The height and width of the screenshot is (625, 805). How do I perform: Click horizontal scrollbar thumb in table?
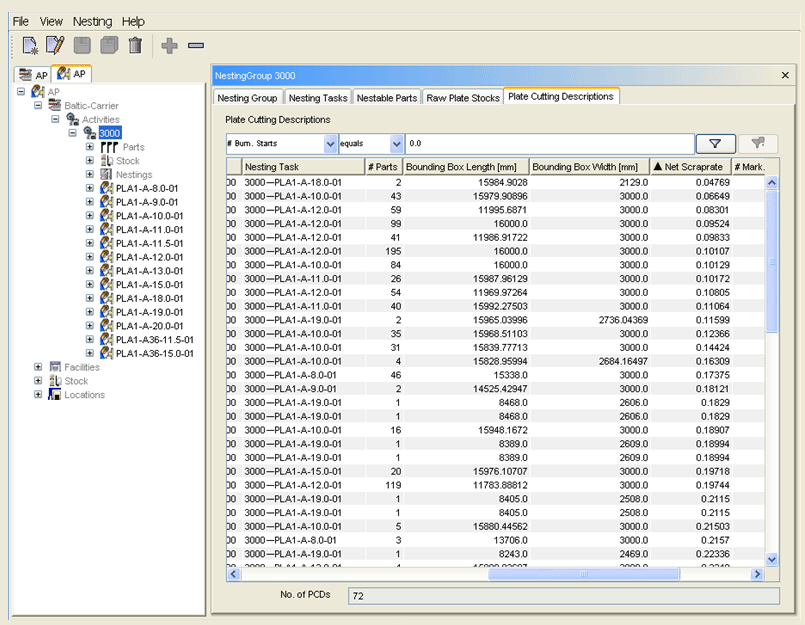[584, 574]
